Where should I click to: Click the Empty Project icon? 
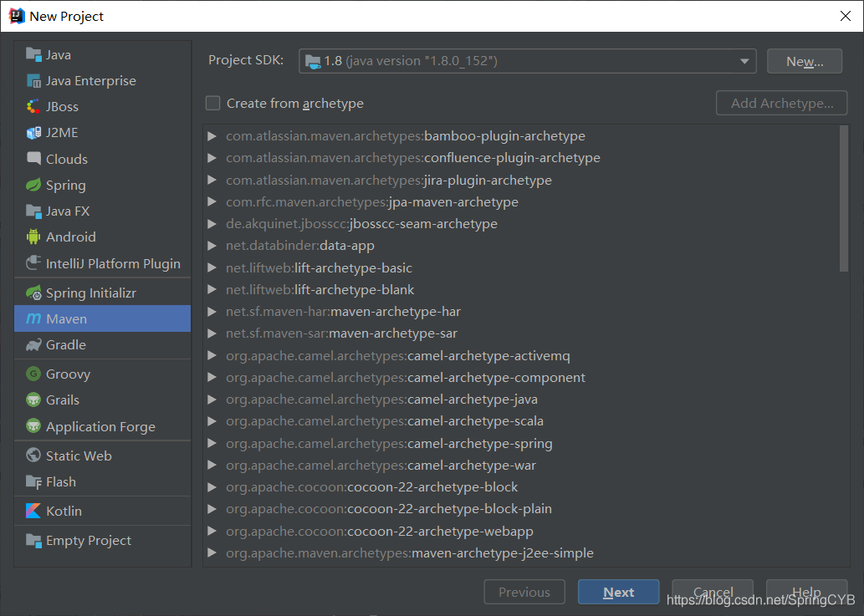pos(33,541)
